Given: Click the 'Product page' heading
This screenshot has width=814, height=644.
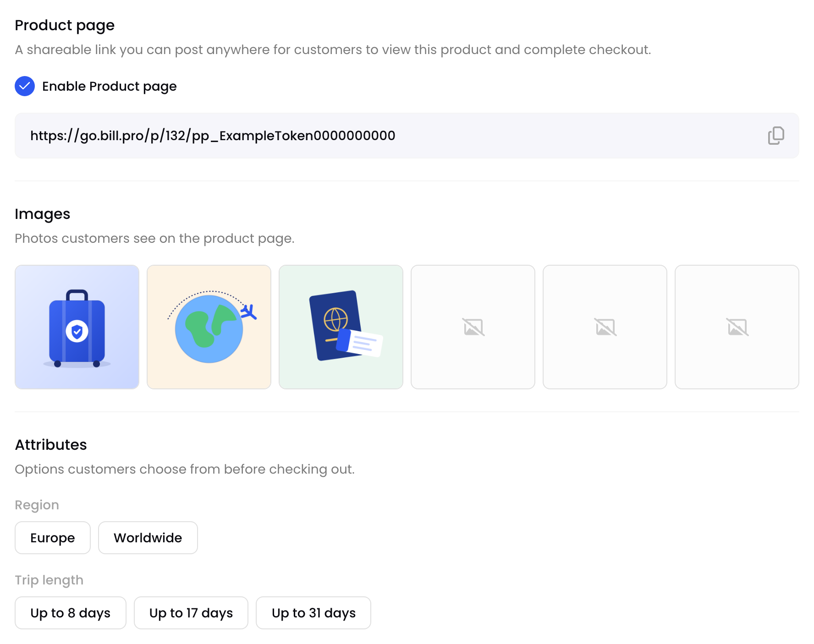Looking at the screenshot, I should click(x=65, y=26).
